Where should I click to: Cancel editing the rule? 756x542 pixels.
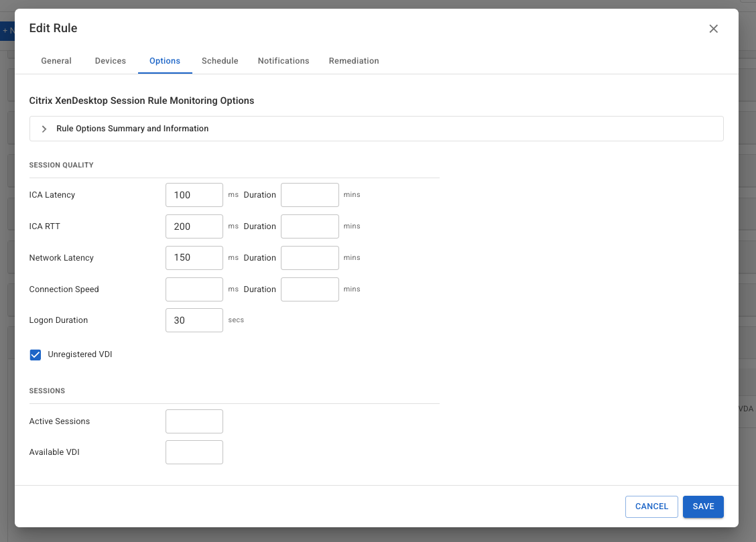point(652,507)
